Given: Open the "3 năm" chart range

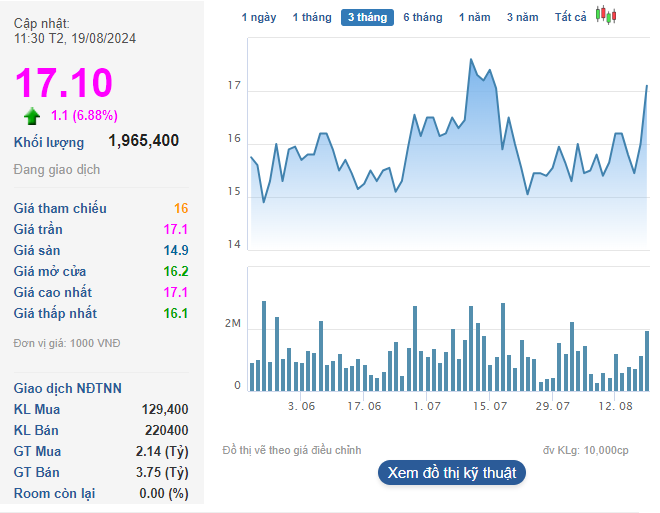Looking at the screenshot, I should (522, 18).
